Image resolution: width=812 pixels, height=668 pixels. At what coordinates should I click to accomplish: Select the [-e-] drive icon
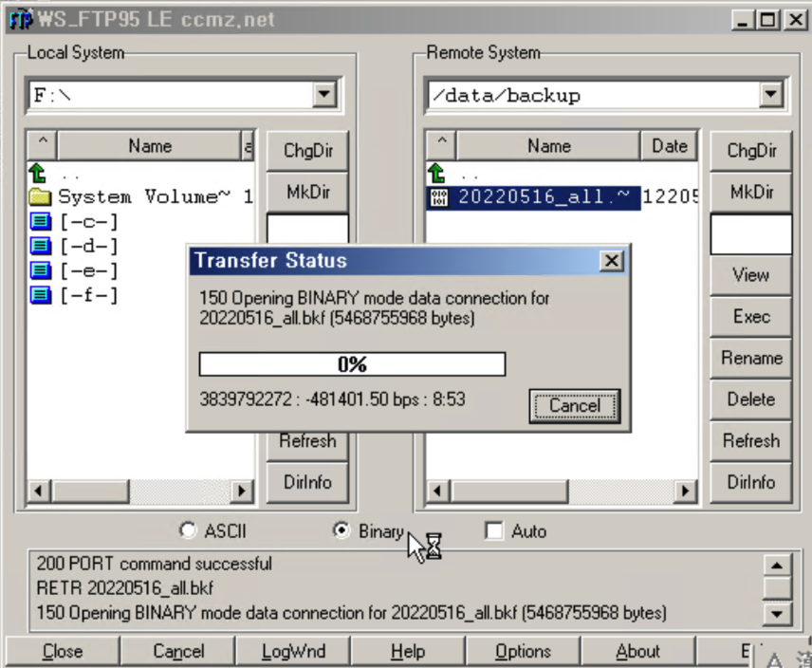click(x=41, y=270)
